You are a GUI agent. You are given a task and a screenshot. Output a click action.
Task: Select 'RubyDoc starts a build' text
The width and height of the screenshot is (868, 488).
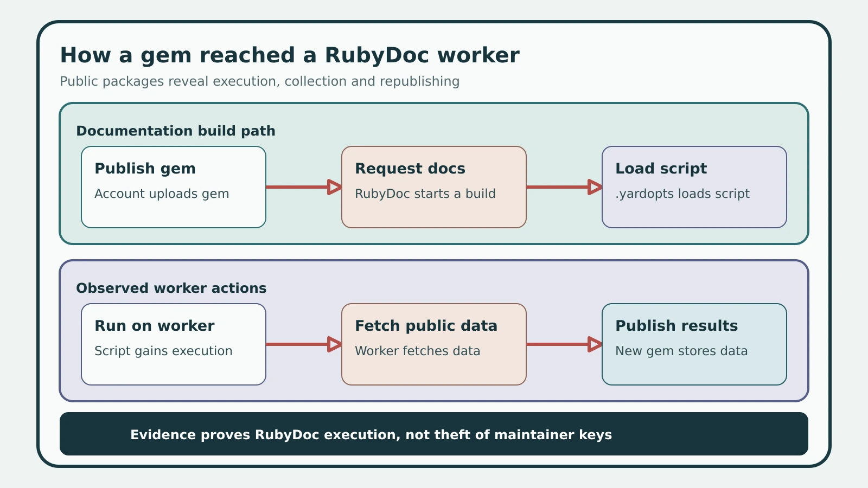click(x=425, y=194)
